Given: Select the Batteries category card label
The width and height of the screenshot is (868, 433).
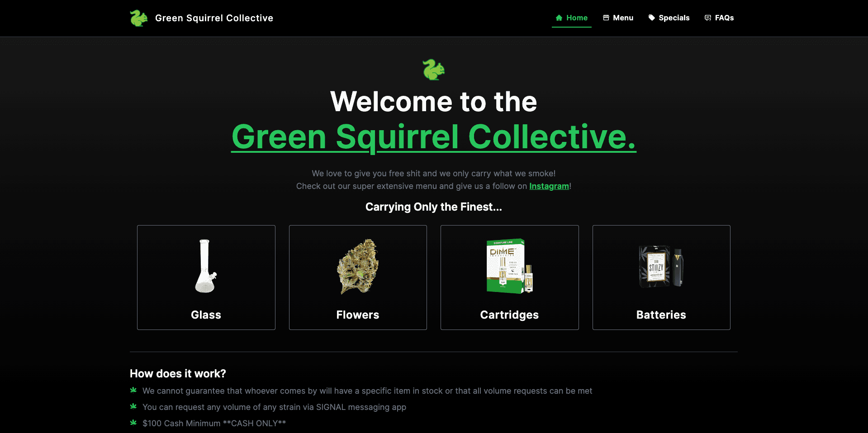Looking at the screenshot, I should tap(661, 315).
